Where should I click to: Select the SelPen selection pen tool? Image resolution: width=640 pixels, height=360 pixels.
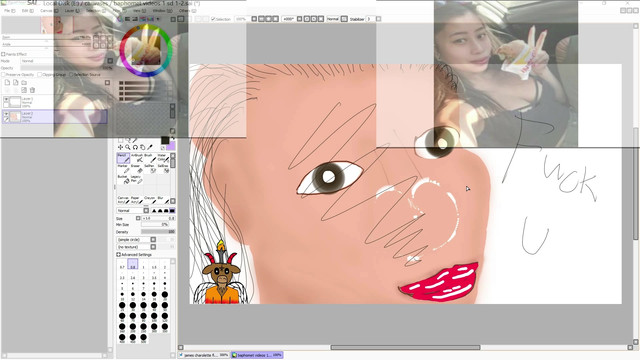click(150, 169)
